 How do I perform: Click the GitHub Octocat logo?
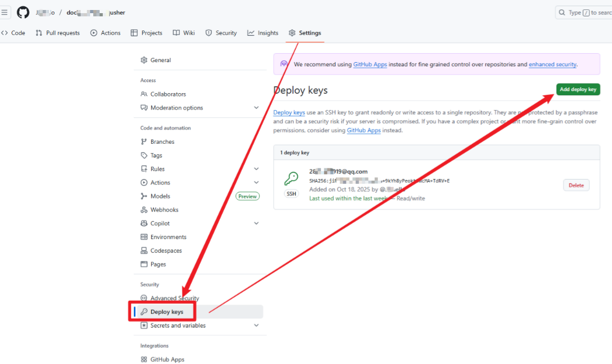pos(23,13)
